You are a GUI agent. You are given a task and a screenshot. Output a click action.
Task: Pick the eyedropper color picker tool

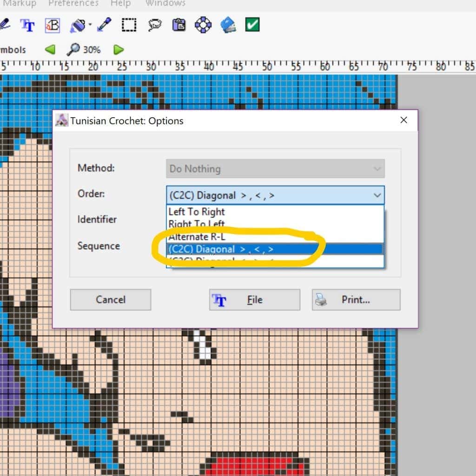point(104,25)
